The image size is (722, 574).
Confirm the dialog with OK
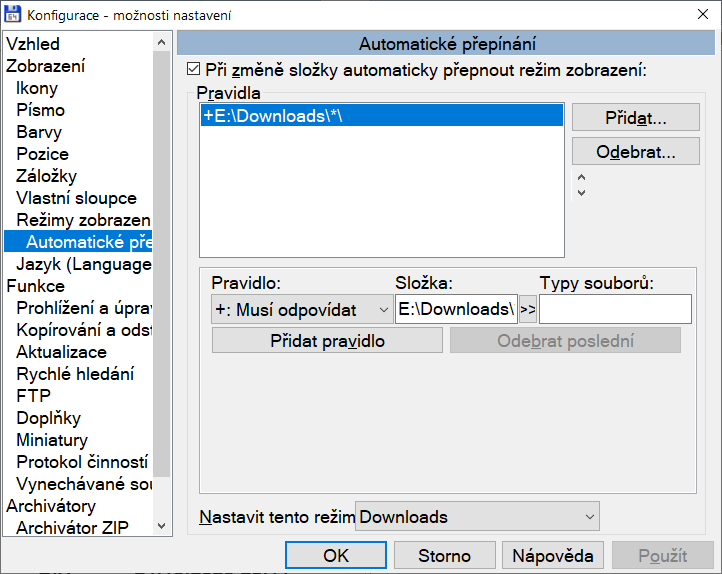point(335,556)
